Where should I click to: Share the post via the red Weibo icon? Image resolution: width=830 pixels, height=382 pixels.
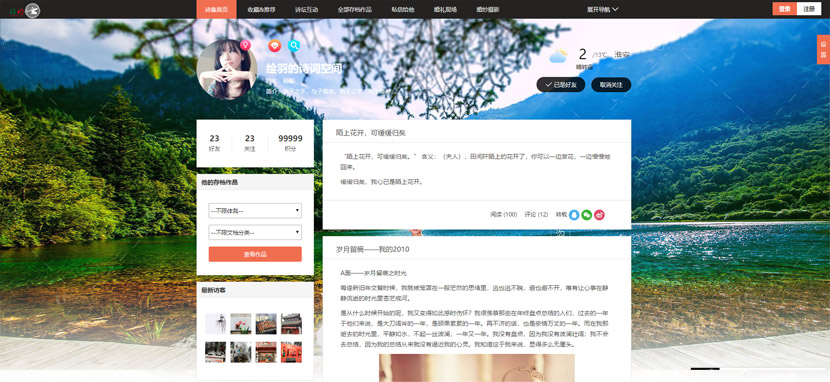(x=599, y=215)
